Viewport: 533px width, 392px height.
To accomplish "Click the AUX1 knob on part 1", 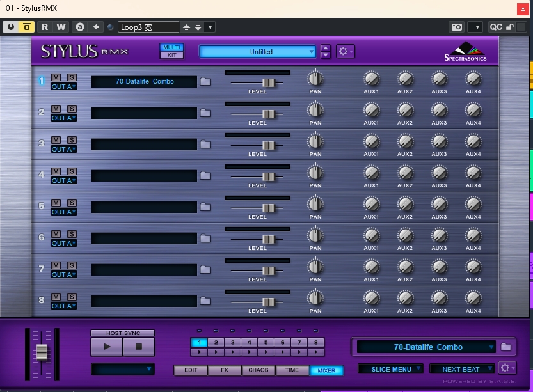I will click(371, 79).
